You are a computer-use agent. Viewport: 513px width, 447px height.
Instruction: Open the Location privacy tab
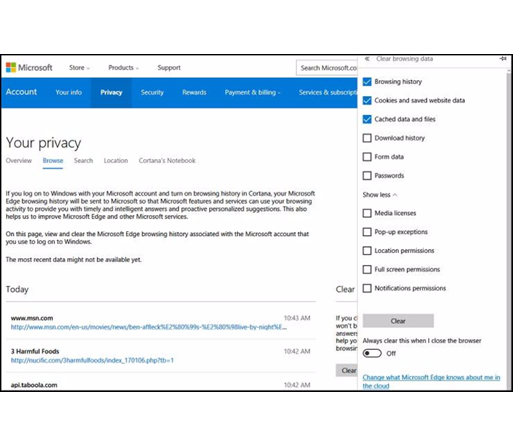point(116,161)
